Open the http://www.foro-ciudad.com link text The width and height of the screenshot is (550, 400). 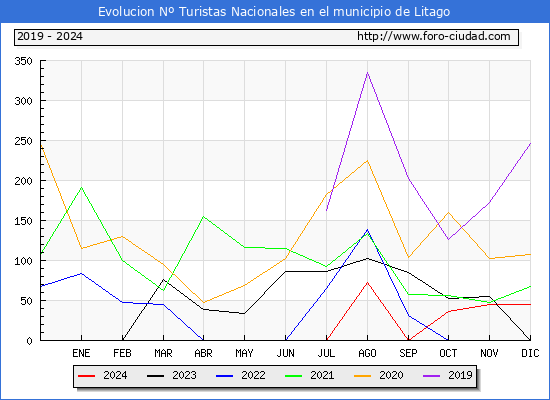coord(434,36)
